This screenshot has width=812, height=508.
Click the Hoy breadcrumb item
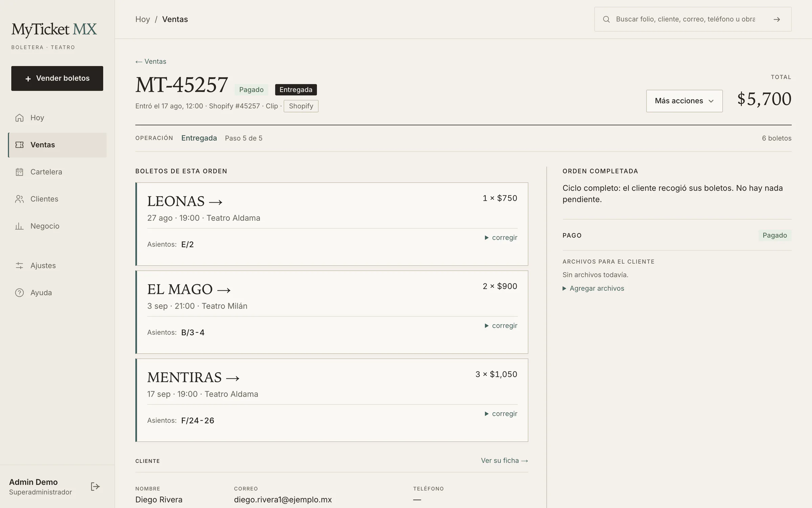point(142,19)
